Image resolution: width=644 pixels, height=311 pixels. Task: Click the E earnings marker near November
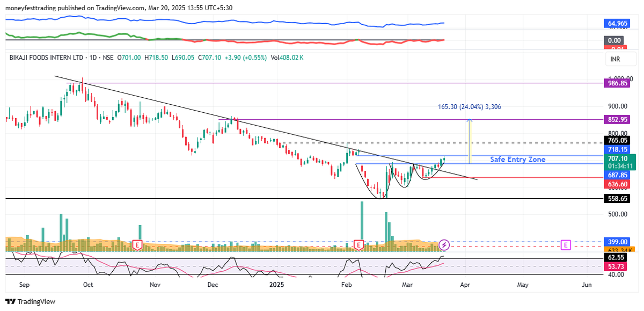click(137, 245)
